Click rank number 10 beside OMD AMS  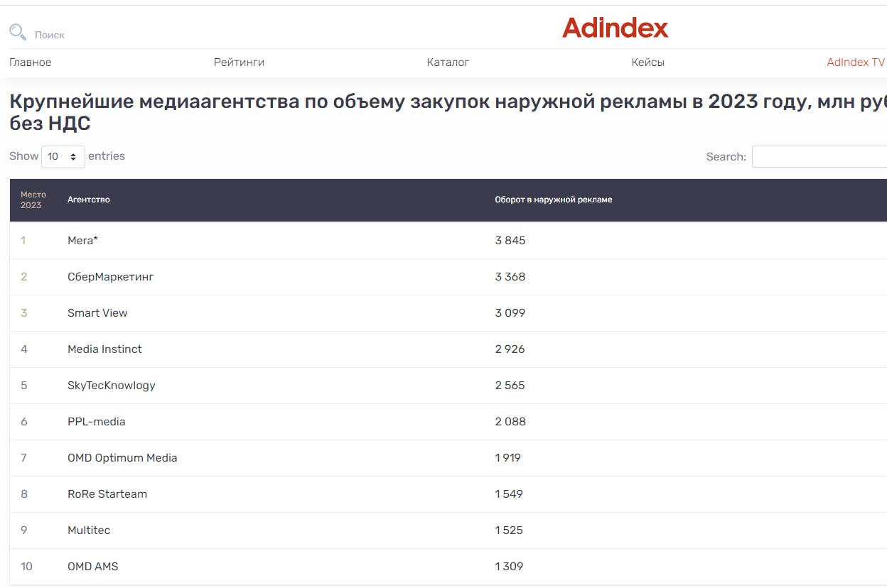(x=26, y=567)
